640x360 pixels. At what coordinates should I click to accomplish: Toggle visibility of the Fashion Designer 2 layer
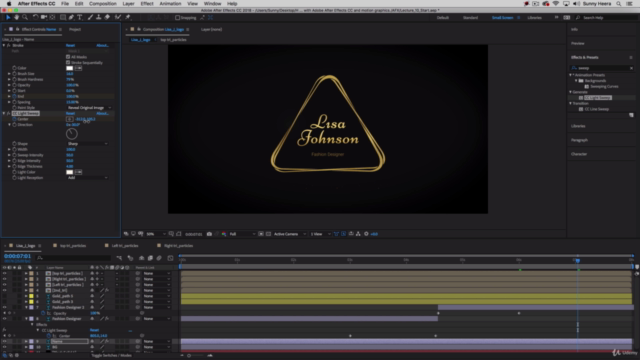pos(4,307)
